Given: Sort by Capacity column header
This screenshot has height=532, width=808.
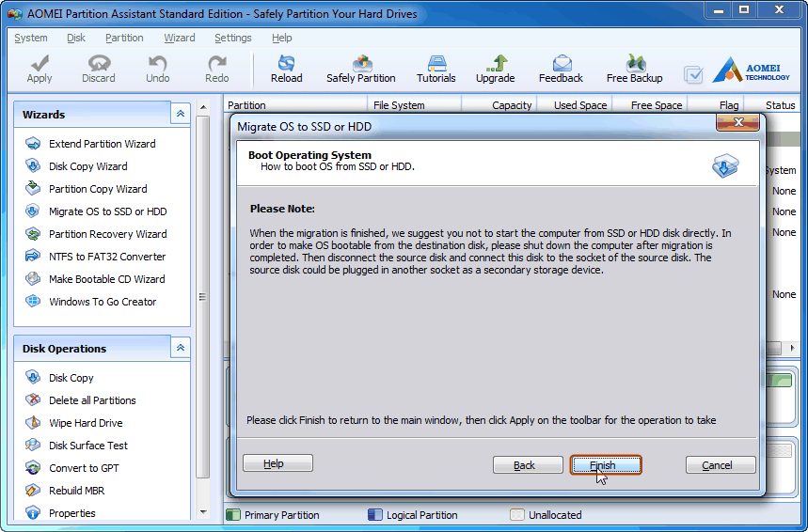Looking at the screenshot, I should coord(499,105).
